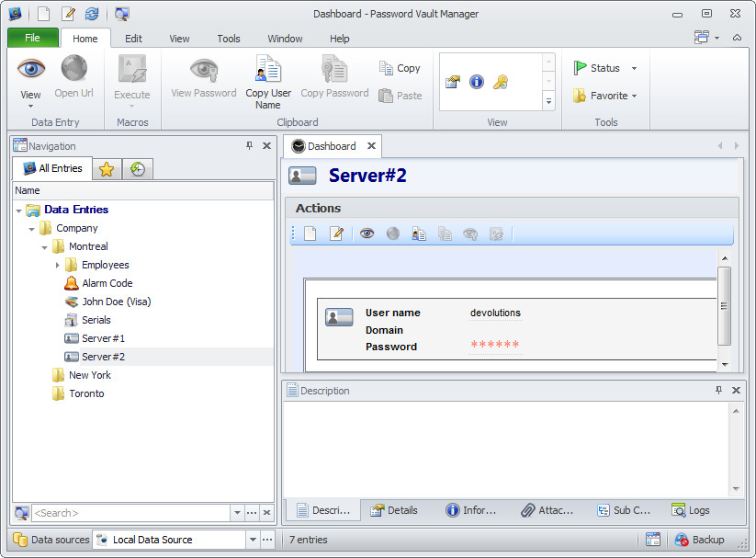
Task: Click the golden key icon in View group
Action: click(501, 82)
